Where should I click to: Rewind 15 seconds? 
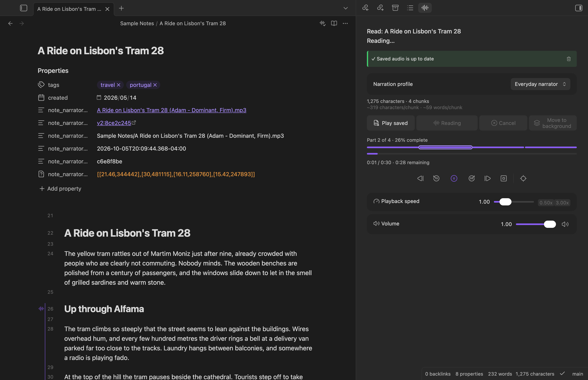click(x=436, y=178)
